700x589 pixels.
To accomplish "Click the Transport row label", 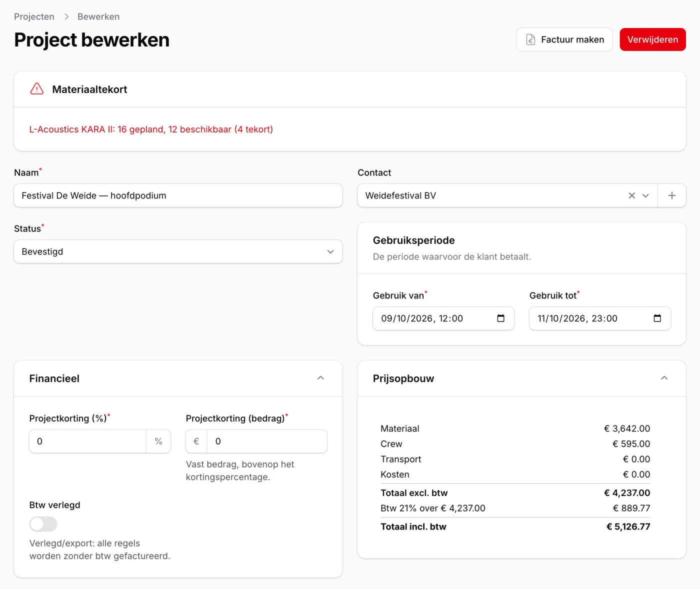I will click(x=400, y=459).
